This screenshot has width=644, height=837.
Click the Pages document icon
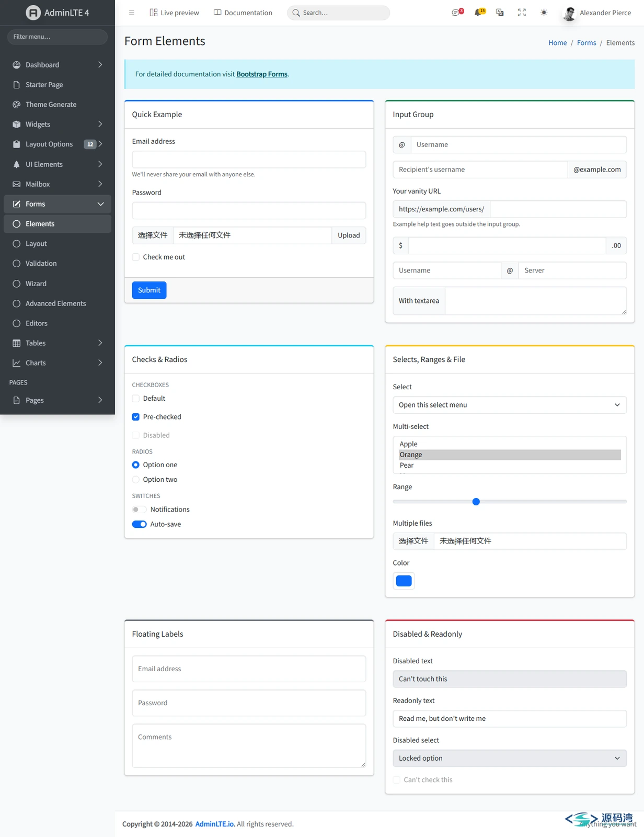point(17,400)
